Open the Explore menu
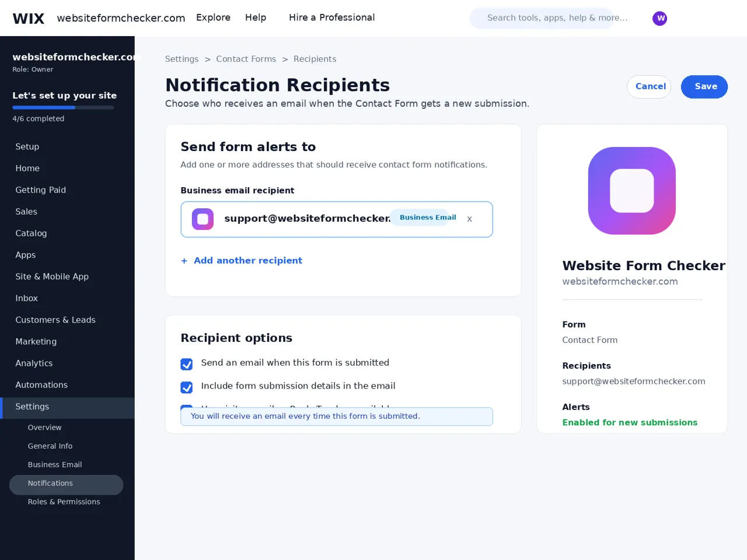 [213, 17]
